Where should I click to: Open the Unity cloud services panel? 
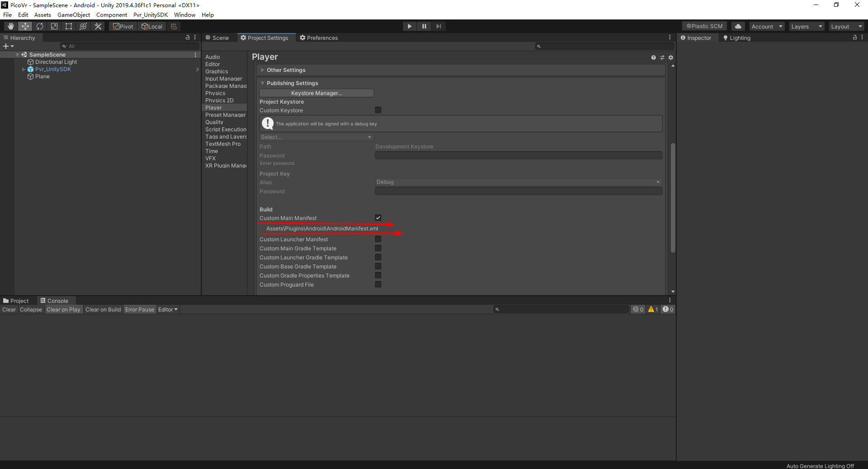(x=738, y=26)
